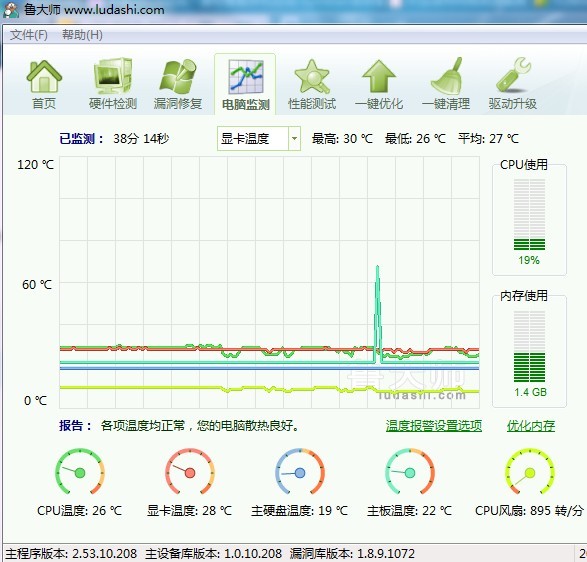Viewport: 587px width, 562px height.
Task: Open 驱动升级 wrench icon
Action: (x=513, y=75)
